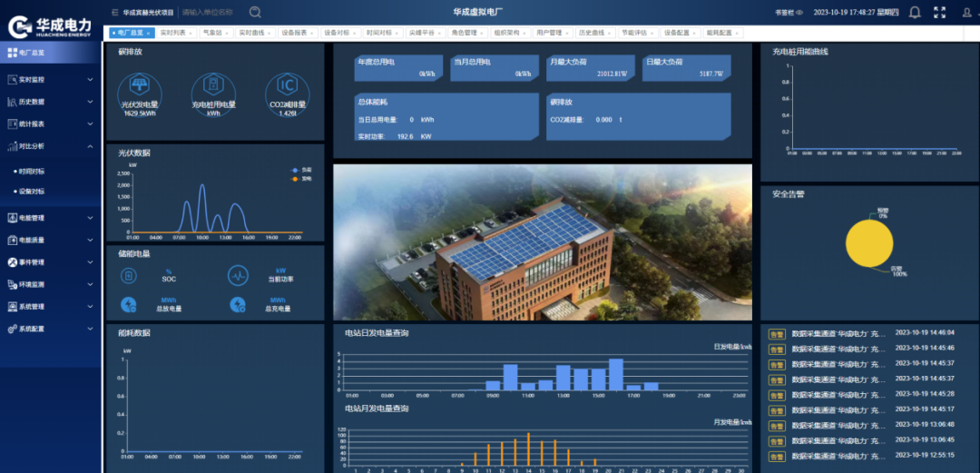Click the lightning icon beside 总充电量

(238, 305)
